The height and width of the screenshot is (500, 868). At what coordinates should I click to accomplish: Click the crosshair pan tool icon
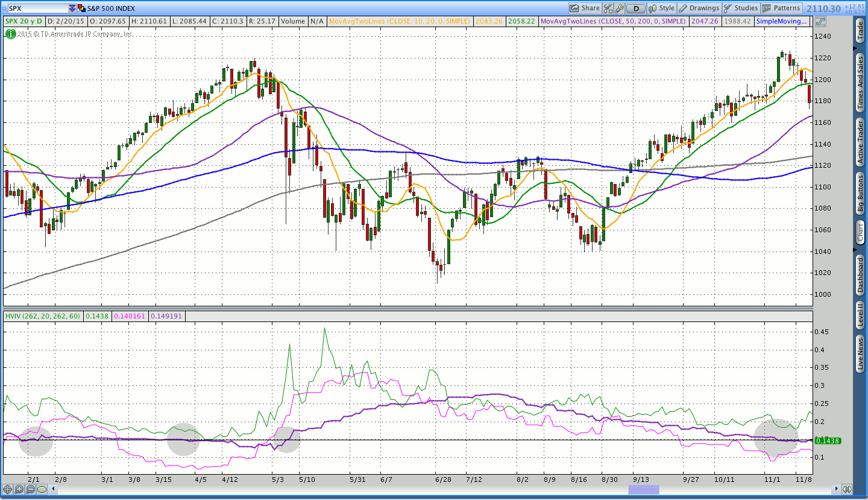click(8, 489)
